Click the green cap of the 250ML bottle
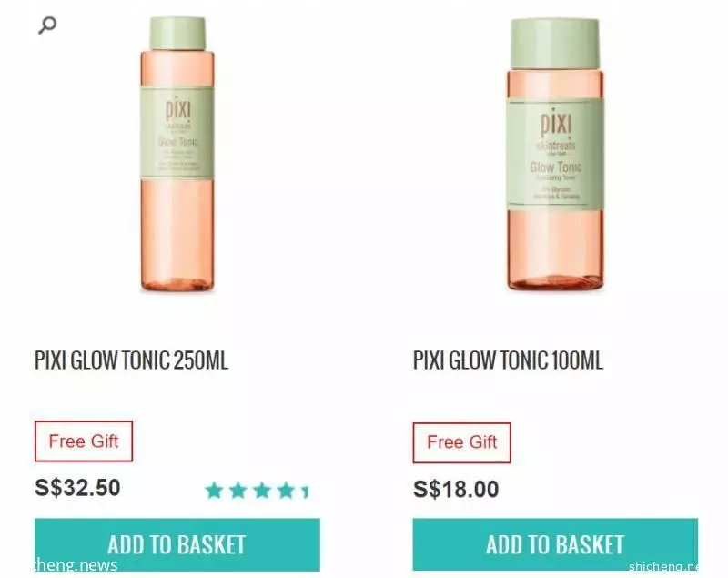This screenshot has height=578, width=728. pos(177,34)
